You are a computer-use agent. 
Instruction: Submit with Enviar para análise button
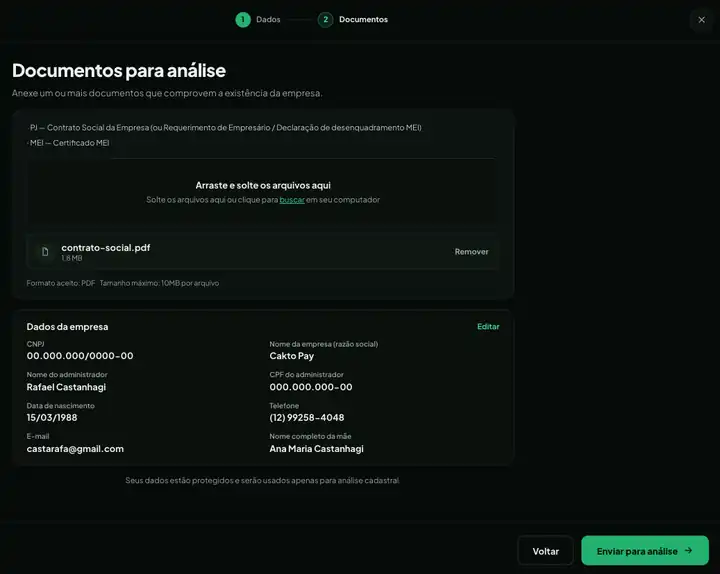(645, 551)
